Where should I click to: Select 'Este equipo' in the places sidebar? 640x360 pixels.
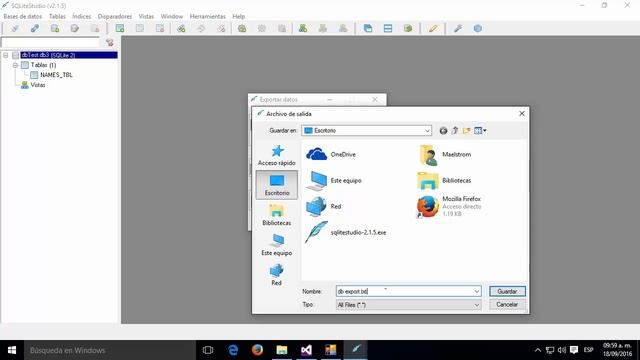[x=277, y=245]
